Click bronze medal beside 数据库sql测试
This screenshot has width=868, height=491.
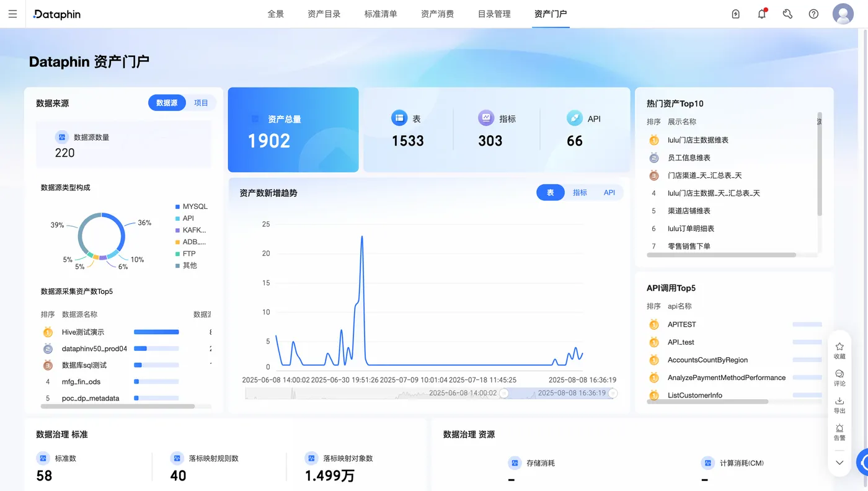[48, 365]
